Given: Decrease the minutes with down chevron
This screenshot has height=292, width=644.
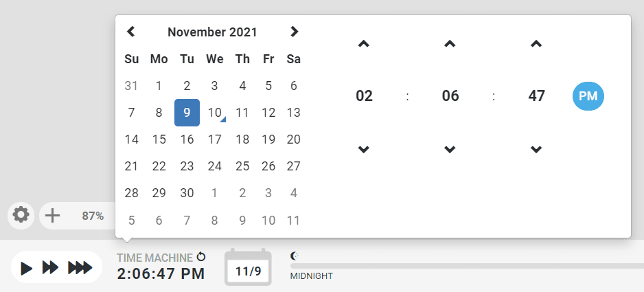Looking at the screenshot, I should 450,149.
